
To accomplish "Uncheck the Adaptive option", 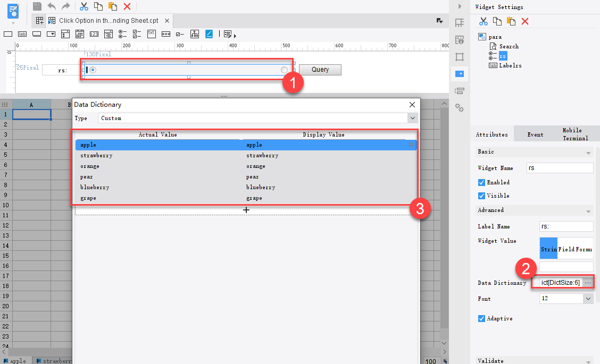I will pyautogui.click(x=481, y=318).
